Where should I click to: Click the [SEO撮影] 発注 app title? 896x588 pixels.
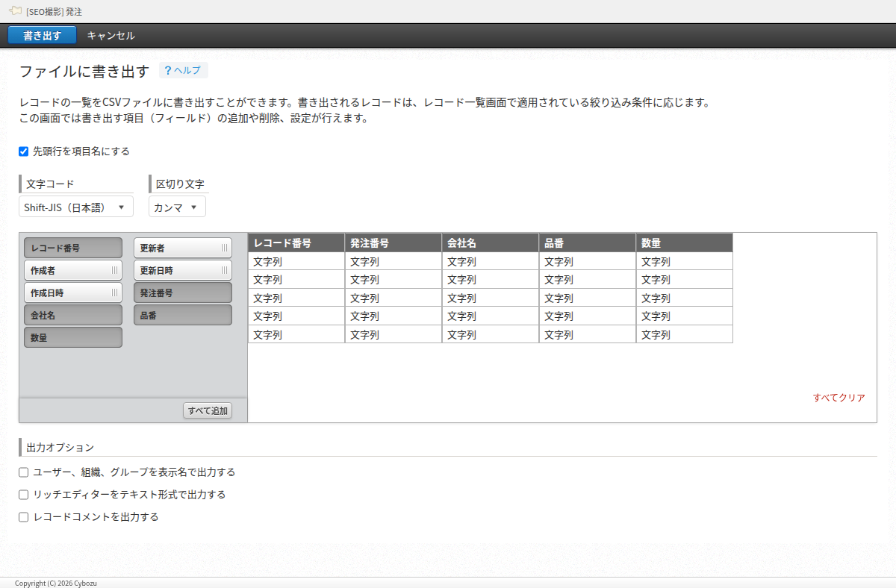[54, 12]
